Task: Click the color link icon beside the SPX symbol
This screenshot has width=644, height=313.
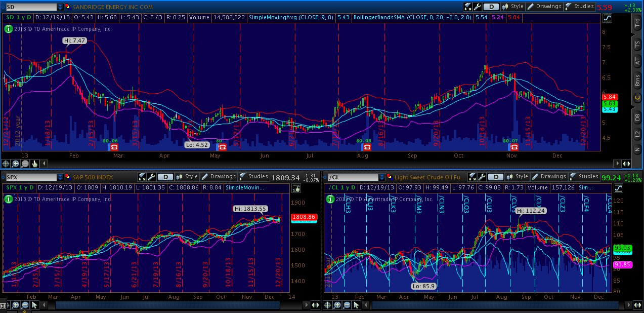Action: [68, 177]
